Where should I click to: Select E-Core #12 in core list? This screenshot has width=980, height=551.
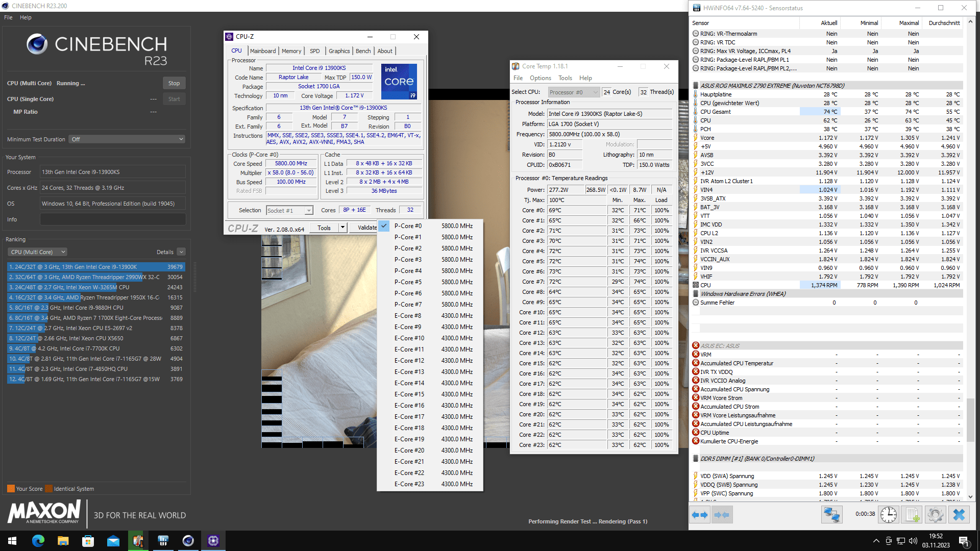point(430,360)
